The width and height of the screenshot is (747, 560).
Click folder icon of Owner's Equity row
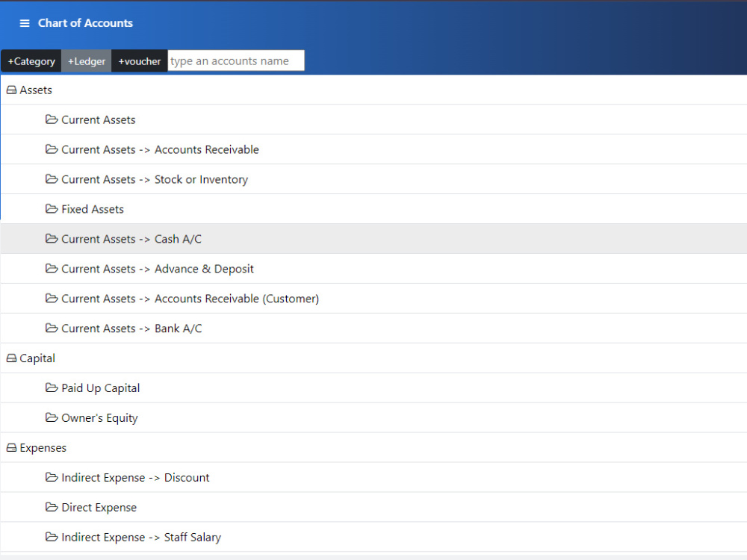point(52,417)
